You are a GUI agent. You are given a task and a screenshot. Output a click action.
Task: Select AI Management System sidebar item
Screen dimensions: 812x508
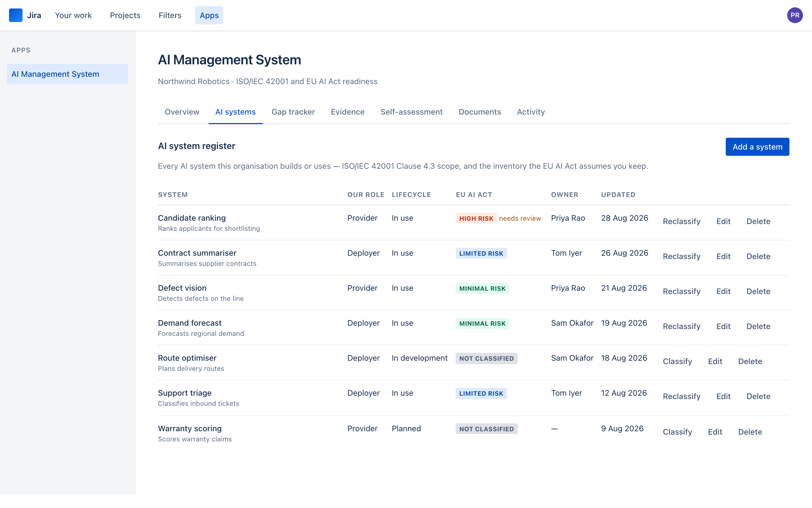pos(67,74)
